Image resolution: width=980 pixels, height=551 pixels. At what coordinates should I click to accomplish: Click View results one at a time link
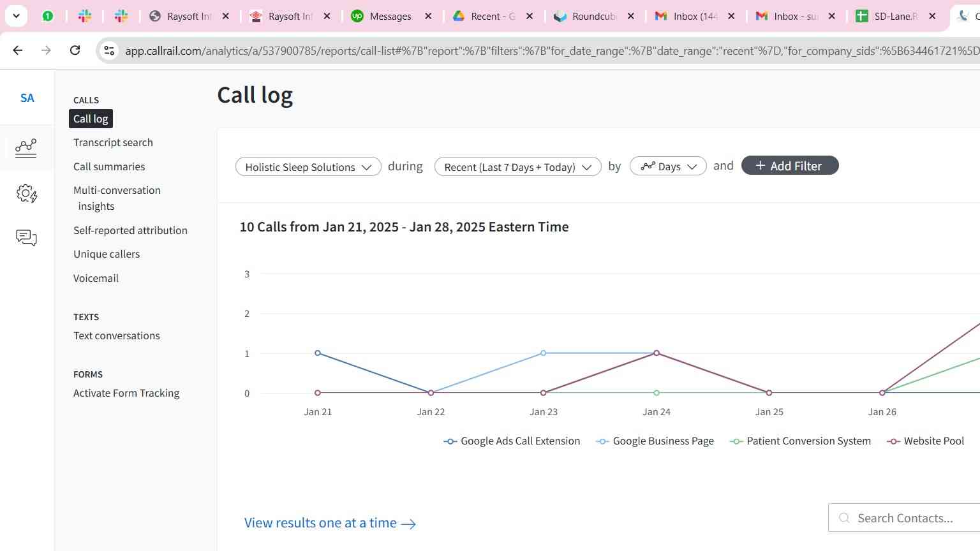click(x=330, y=523)
